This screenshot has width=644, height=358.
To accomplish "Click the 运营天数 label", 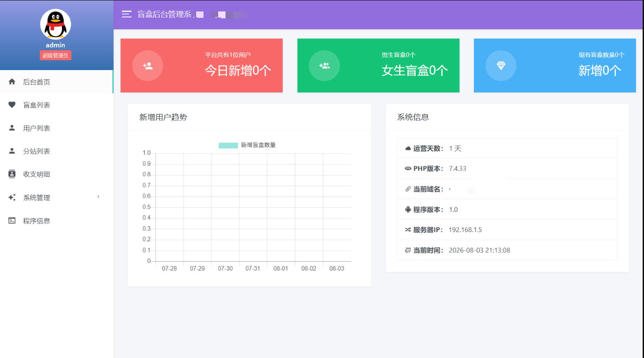I will [429, 148].
